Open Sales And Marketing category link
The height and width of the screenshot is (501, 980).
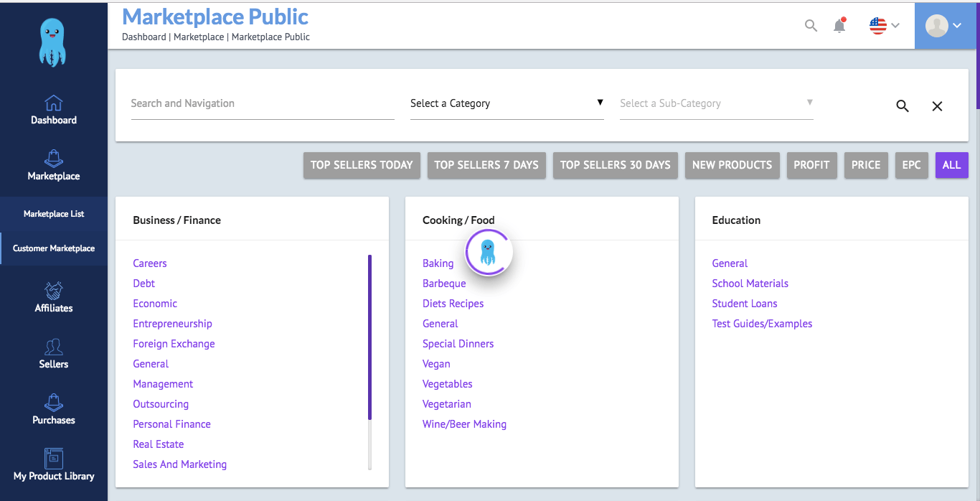(180, 464)
